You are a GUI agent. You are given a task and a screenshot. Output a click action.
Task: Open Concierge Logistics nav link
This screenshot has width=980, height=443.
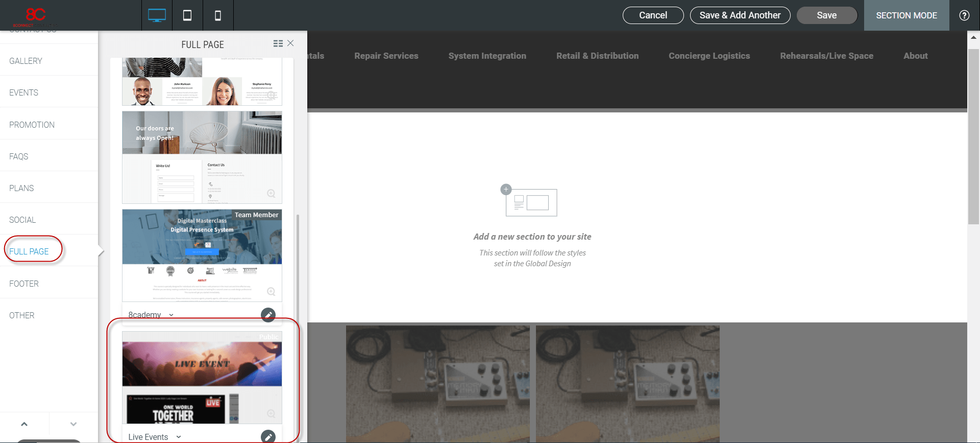coord(709,56)
